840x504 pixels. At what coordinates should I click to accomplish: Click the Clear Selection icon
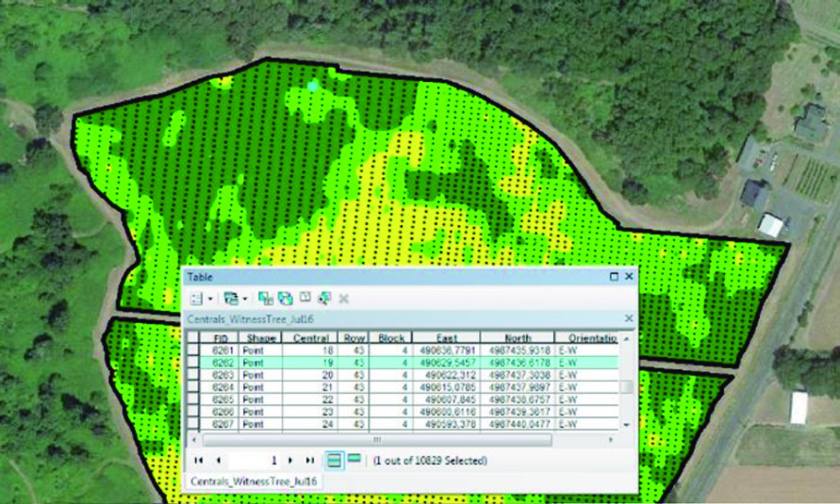tap(305, 299)
